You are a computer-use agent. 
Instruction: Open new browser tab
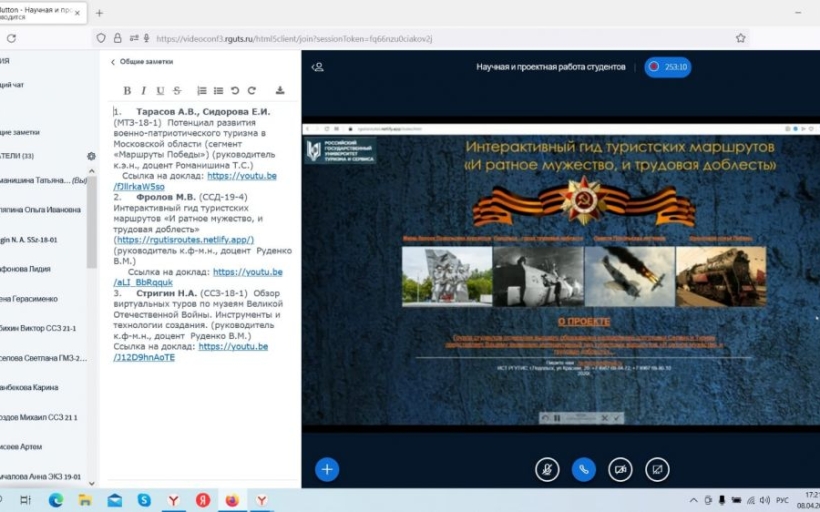coord(99,13)
